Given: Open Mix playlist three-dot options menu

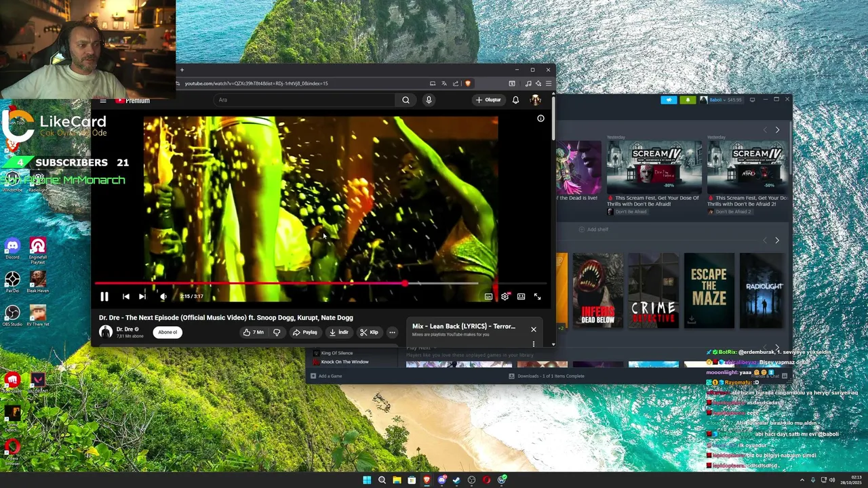Looking at the screenshot, I should point(533,344).
